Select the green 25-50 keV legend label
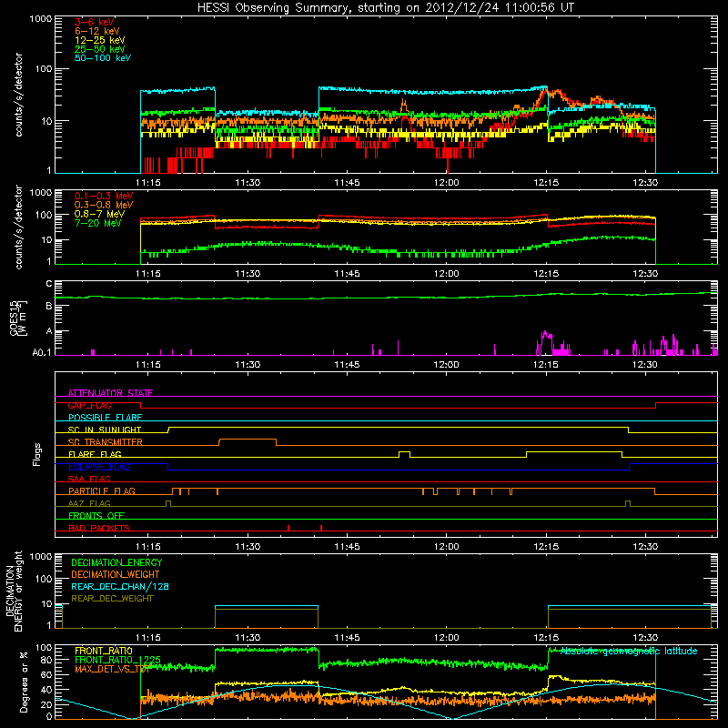 click(x=100, y=49)
